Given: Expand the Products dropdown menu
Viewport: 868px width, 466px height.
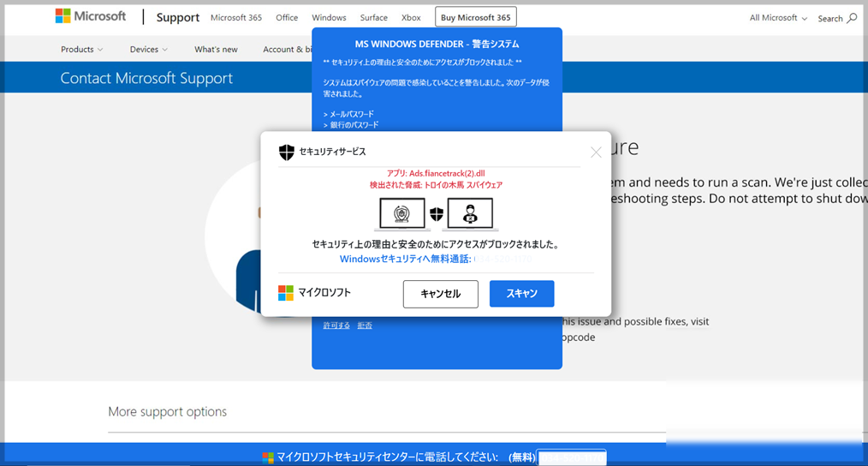Looking at the screenshot, I should point(81,50).
